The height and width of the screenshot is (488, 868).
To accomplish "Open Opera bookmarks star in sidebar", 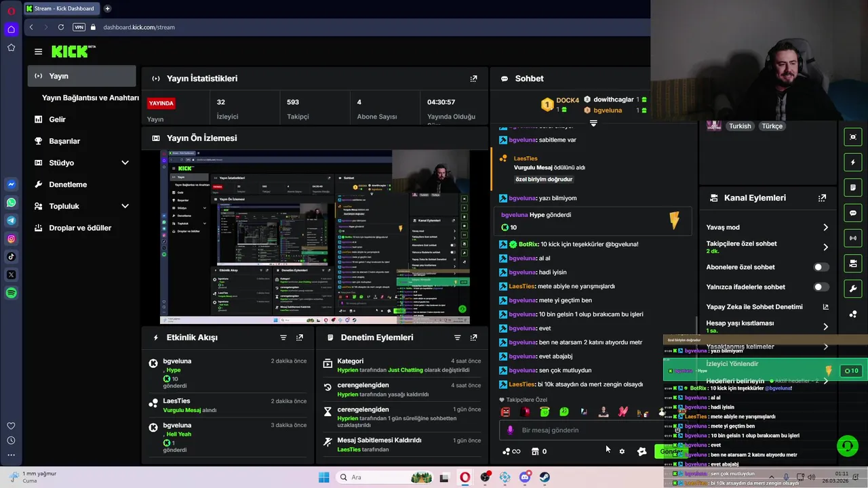I will pyautogui.click(x=11, y=47).
